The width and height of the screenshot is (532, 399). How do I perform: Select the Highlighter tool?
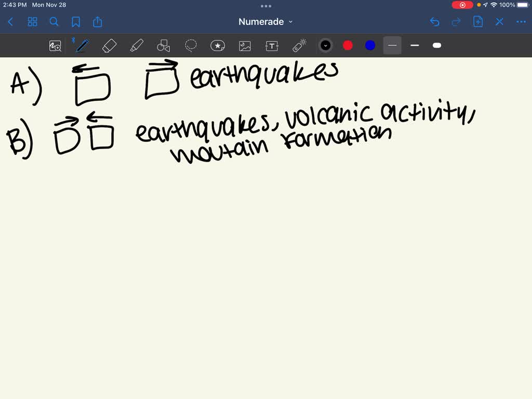[137, 45]
